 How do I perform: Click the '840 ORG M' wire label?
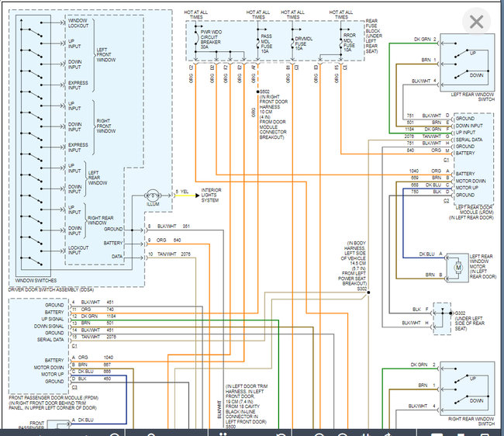click(x=428, y=151)
